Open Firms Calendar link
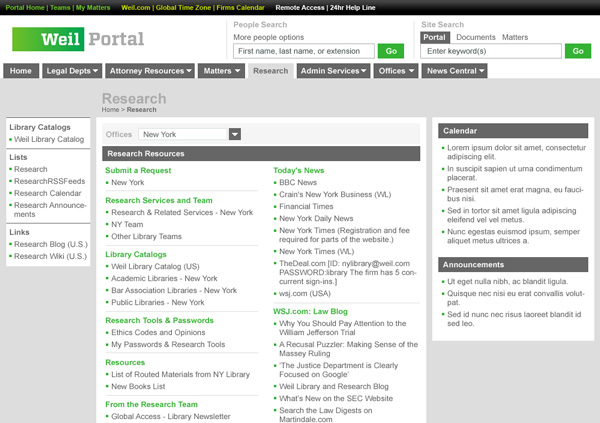Screen dimensions: 600x423 [x=240, y=7]
